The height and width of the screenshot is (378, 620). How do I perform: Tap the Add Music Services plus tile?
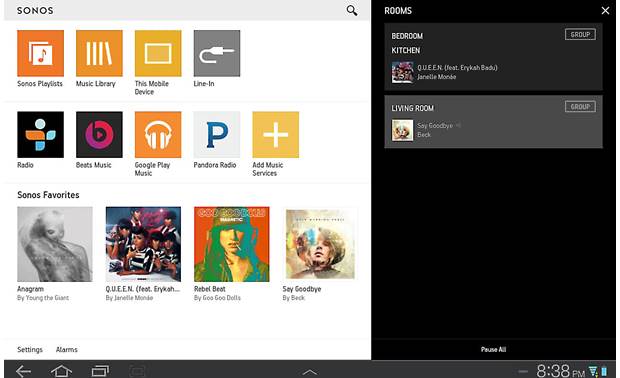tap(276, 135)
